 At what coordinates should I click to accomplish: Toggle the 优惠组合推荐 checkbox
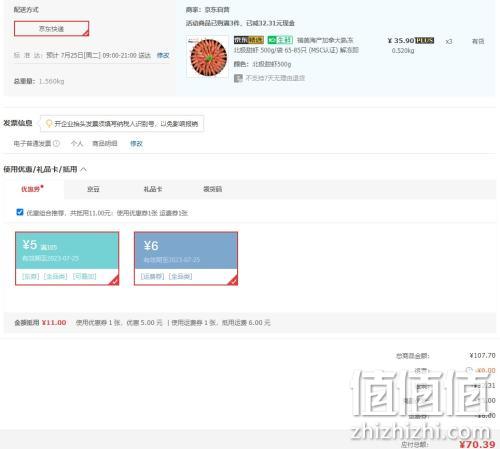[x=20, y=212]
